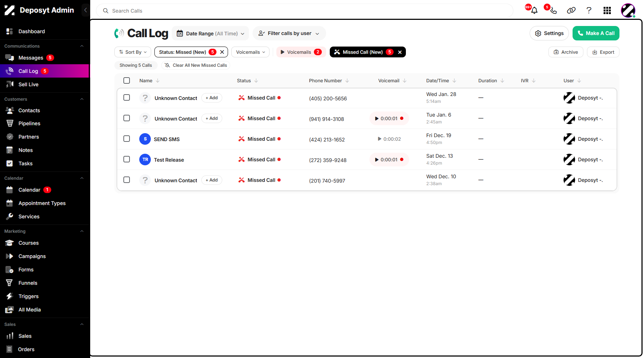The height and width of the screenshot is (358, 644).
Task: Open the Voicemails dropdown filter
Action: pos(250,52)
